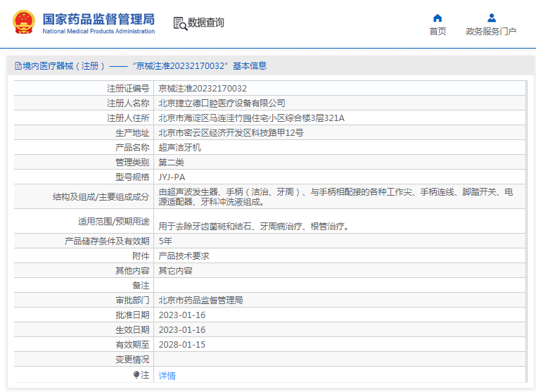
Task: Click the 注册证编号 row label
Action: 128,89
